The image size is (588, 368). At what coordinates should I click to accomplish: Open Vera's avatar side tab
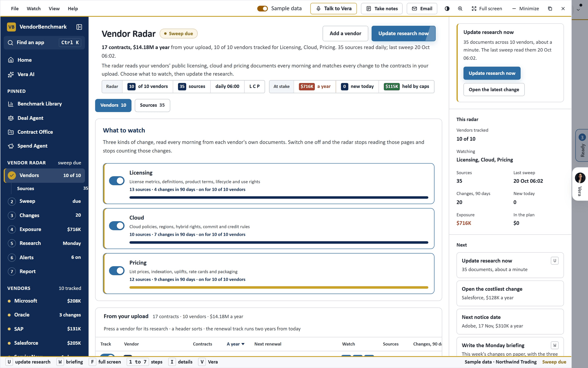click(580, 184)
